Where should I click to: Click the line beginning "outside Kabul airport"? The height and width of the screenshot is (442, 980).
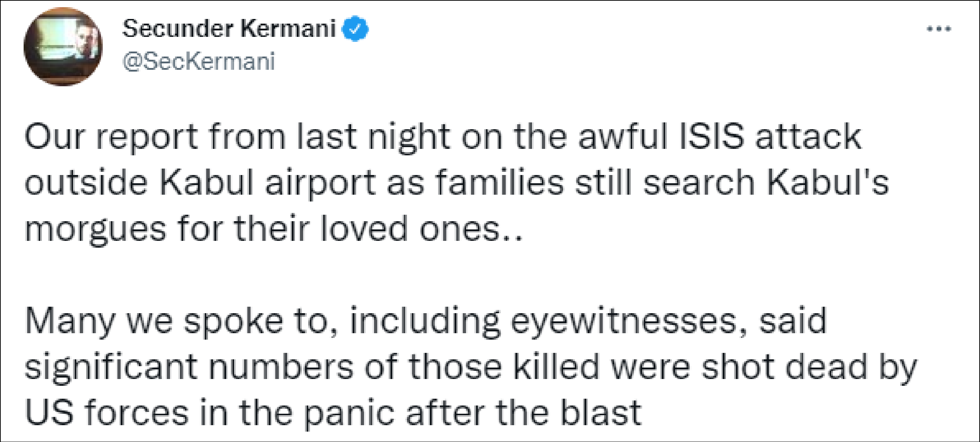[456, 183]
